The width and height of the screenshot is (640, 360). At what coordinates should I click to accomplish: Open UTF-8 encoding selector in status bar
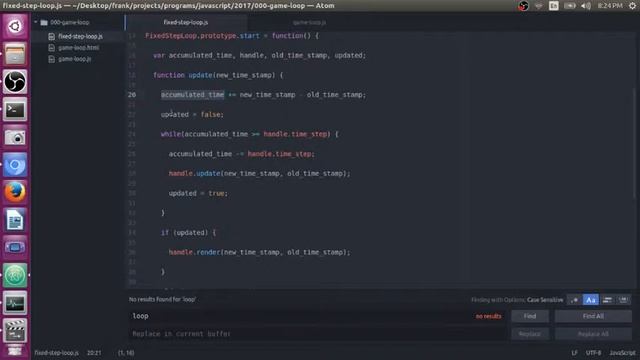[x=593, y=353]
